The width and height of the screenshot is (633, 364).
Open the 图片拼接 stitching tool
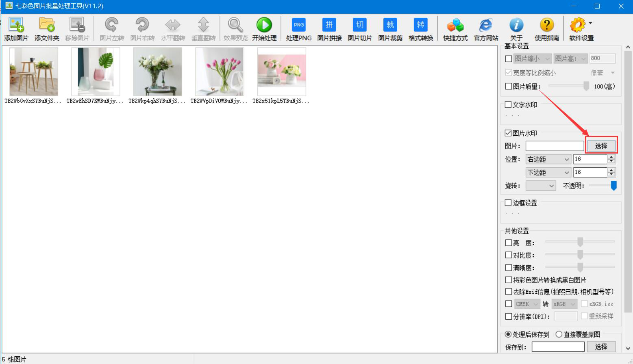tap(329, 29)
